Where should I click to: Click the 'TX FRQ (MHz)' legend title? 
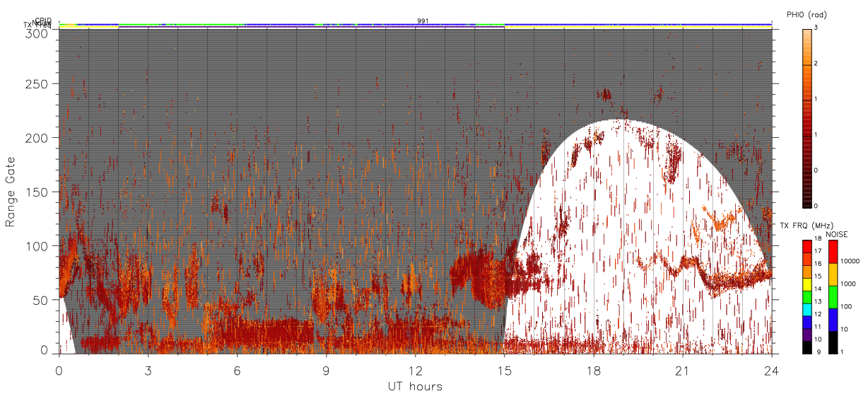[x=806, y=225]
